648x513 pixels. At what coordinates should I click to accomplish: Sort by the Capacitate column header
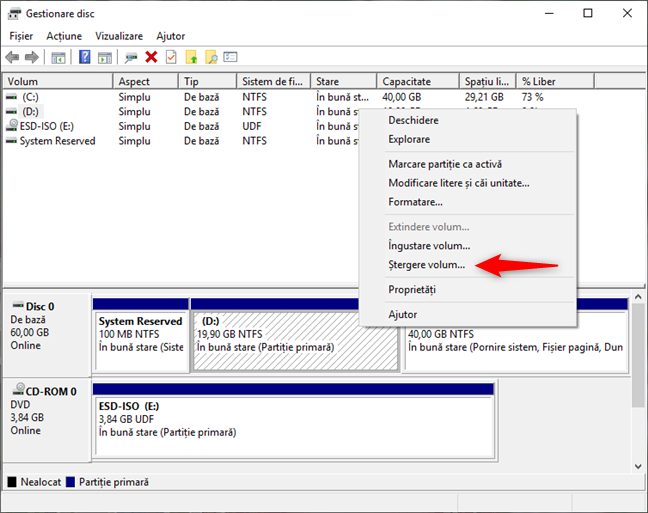click(418, 81)
